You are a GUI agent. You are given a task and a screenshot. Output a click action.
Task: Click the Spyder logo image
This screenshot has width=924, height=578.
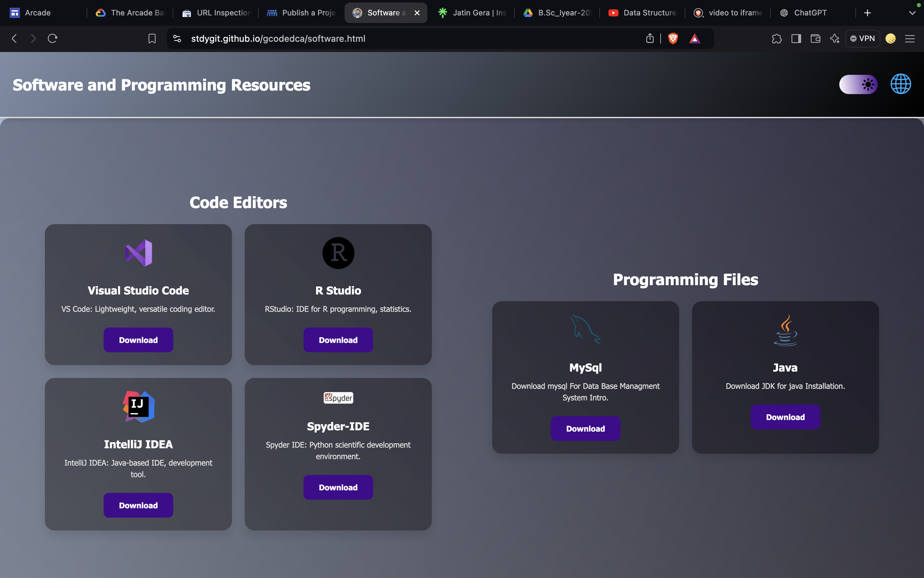tap(338, 398)
